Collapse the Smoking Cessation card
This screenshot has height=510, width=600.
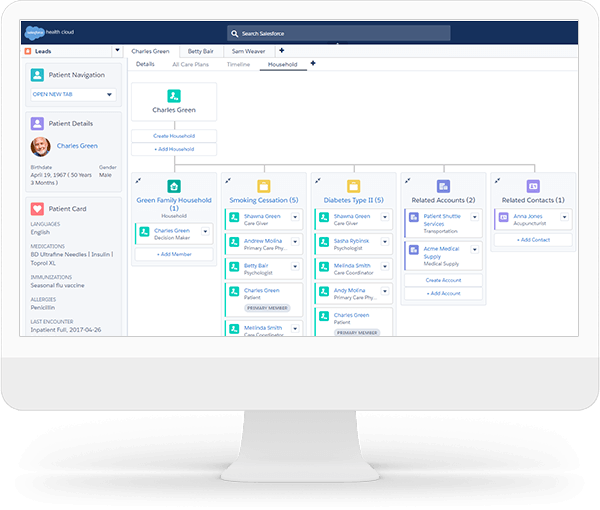228,180
